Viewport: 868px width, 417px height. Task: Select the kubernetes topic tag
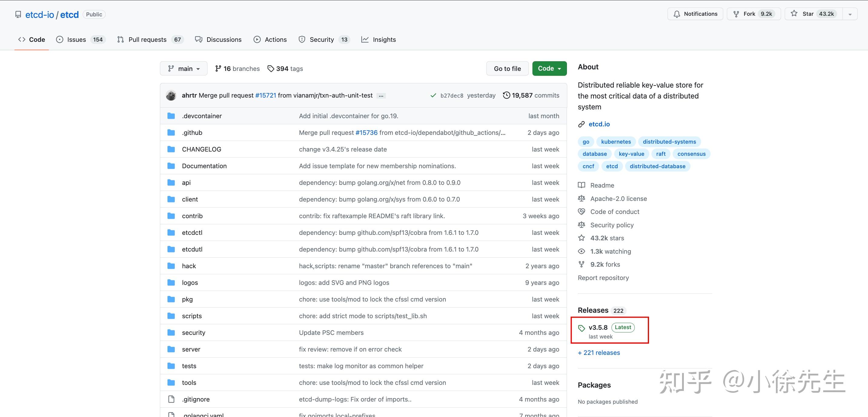coord(616,142)
